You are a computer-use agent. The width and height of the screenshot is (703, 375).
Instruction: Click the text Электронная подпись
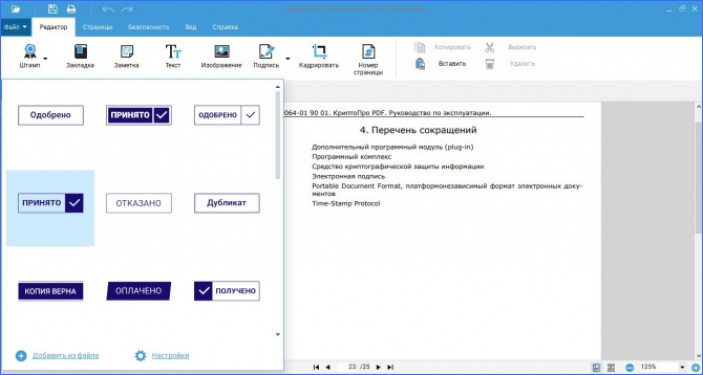[x=348, y=177]
